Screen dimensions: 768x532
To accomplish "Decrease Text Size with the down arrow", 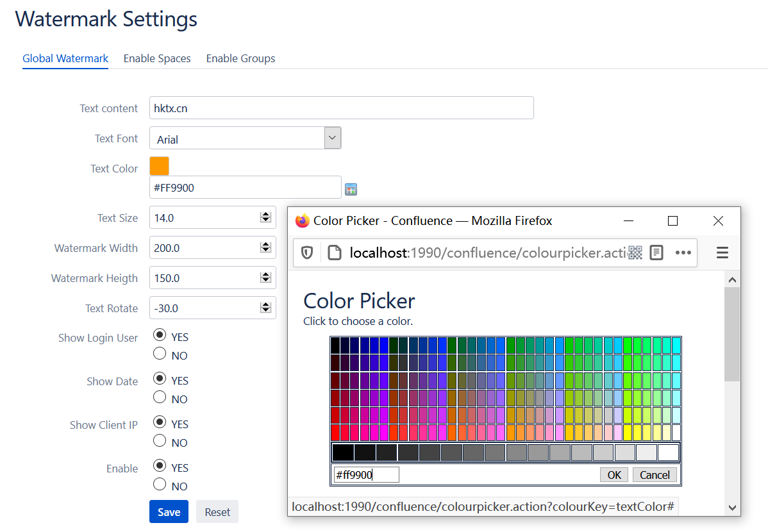I will (265, 220).
